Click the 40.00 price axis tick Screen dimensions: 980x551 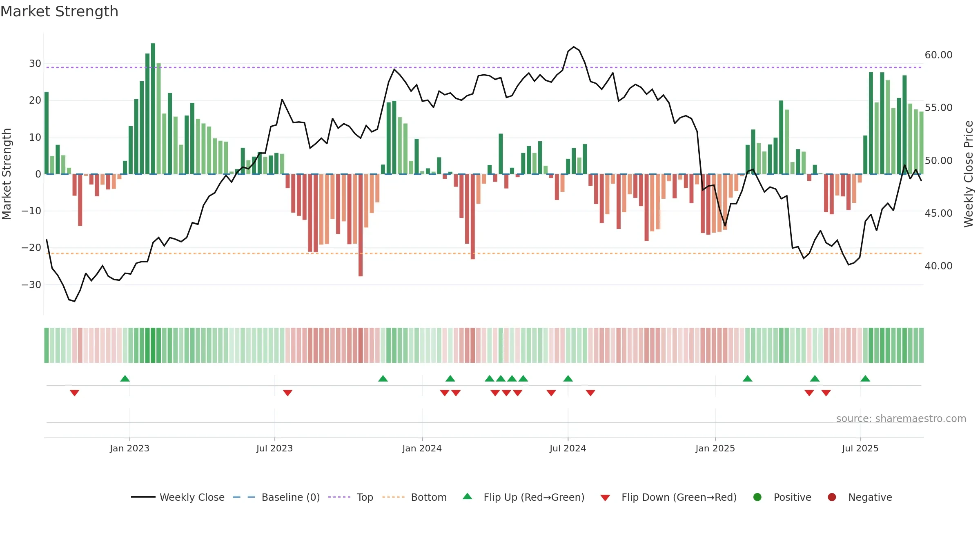pos(938,266)
